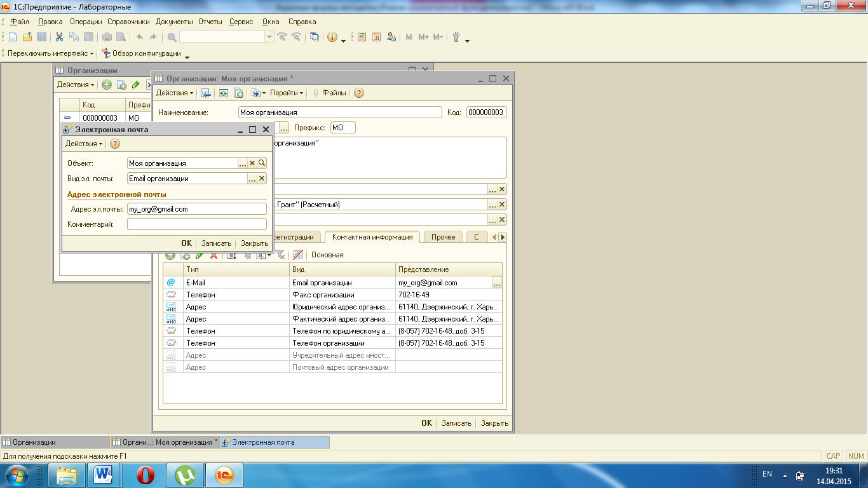Clear the Объект field with its X icon

point(252,163)
